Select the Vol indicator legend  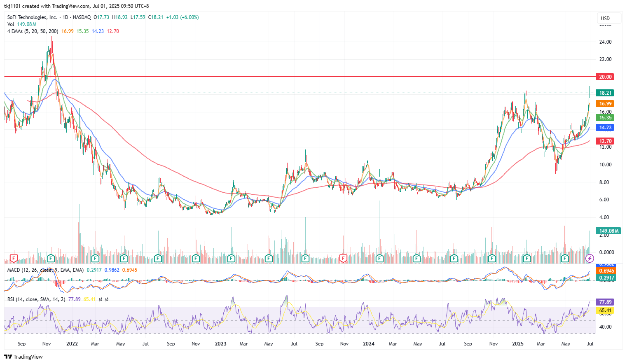(x=22, y=24)
